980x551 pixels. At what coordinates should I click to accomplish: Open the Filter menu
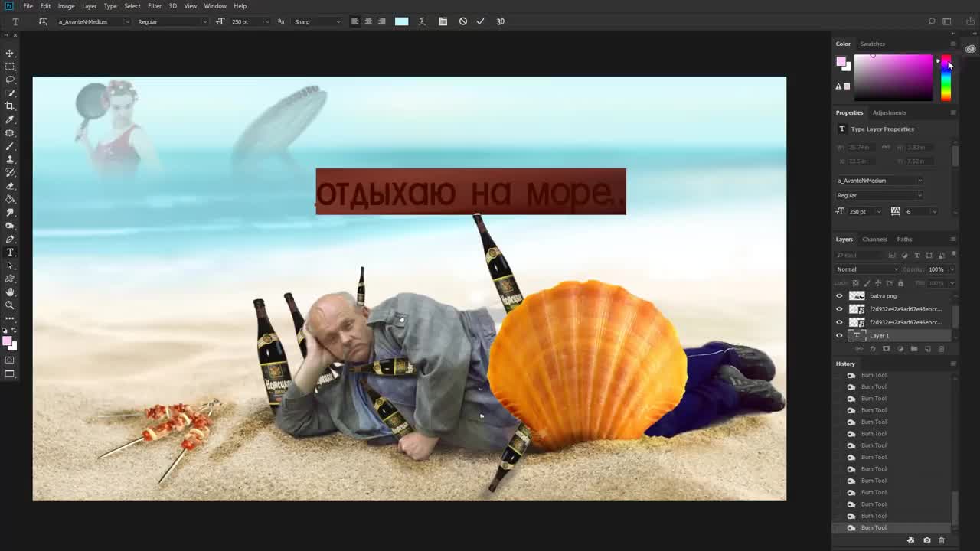coord(154,6)
